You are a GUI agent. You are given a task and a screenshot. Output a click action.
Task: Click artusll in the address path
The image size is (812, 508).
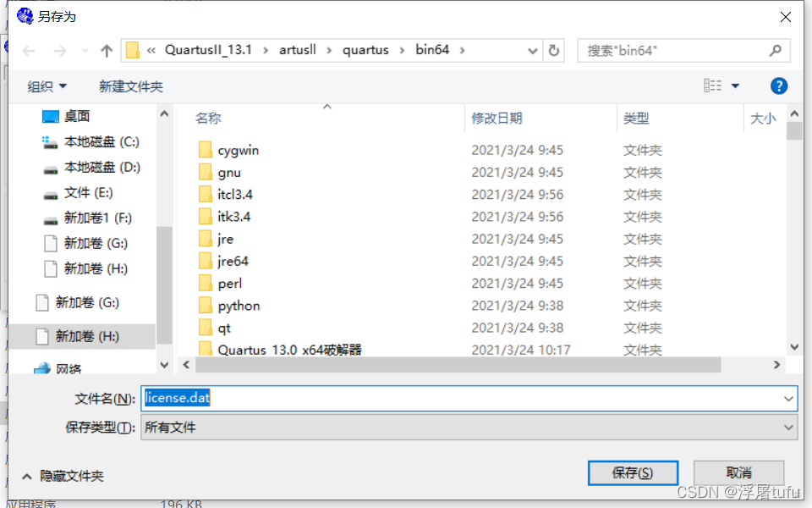pos(297,50)
